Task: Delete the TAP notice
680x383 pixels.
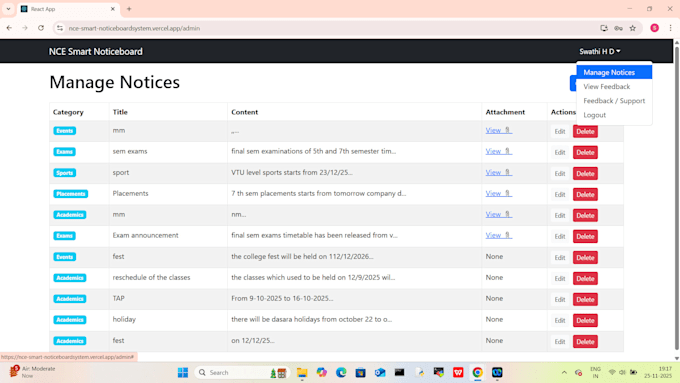Action: tap(585, 299)
